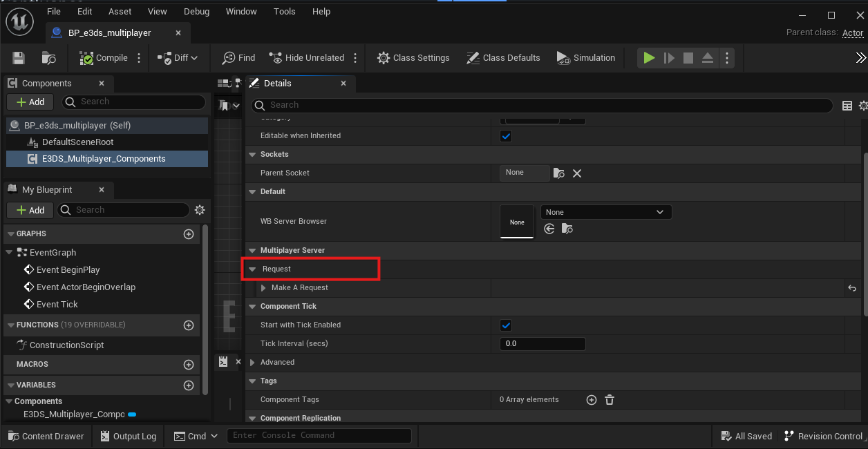Click the Tick Interval value field

tap(542, 344)
